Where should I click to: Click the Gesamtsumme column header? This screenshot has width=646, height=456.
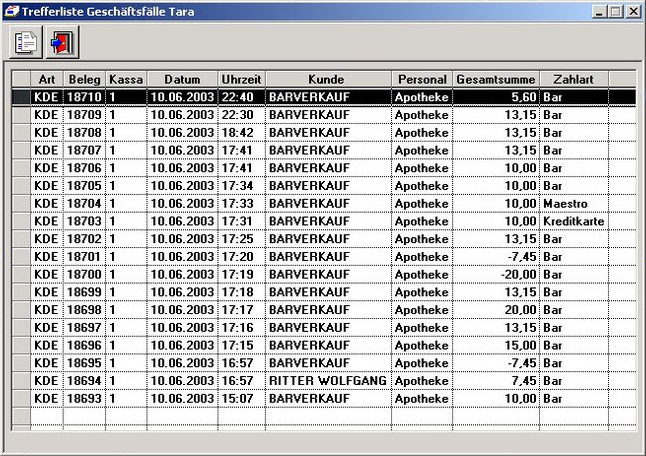tap(496, 79)
